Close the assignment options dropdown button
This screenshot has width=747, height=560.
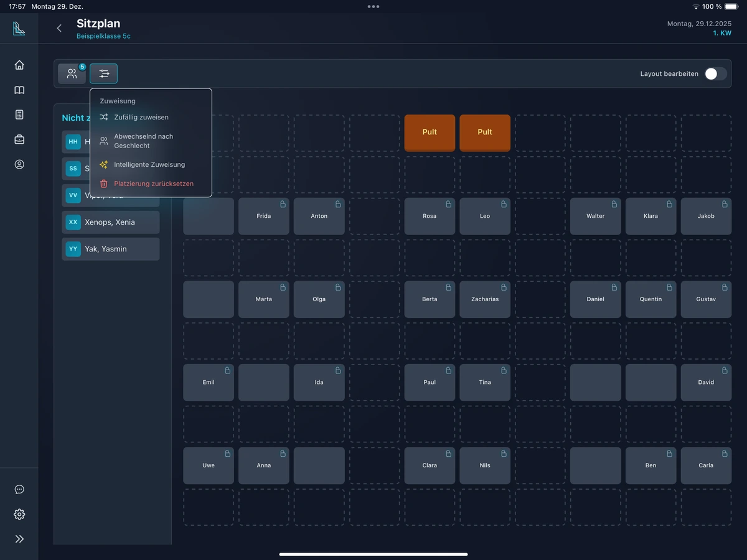(x=103, y=73)
